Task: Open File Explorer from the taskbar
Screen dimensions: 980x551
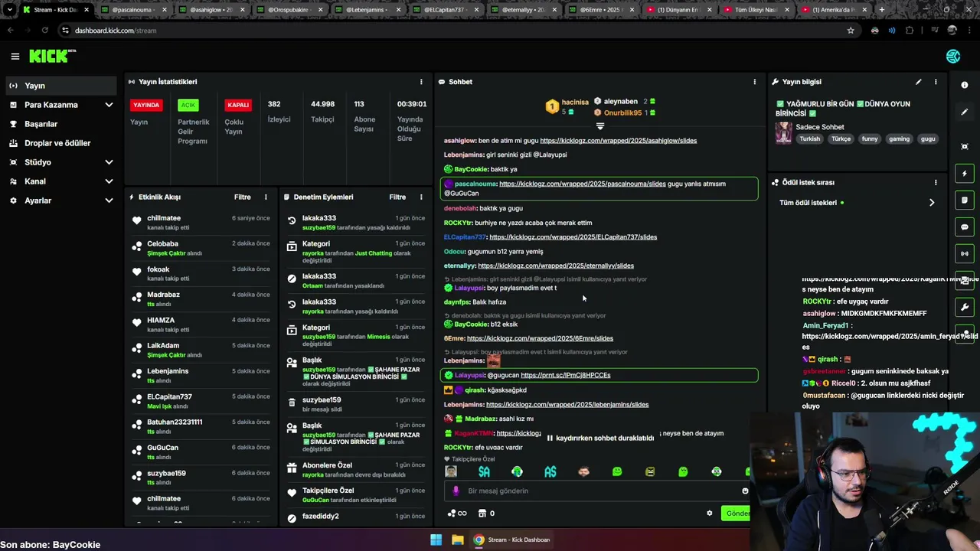Action: coord(457,540)
